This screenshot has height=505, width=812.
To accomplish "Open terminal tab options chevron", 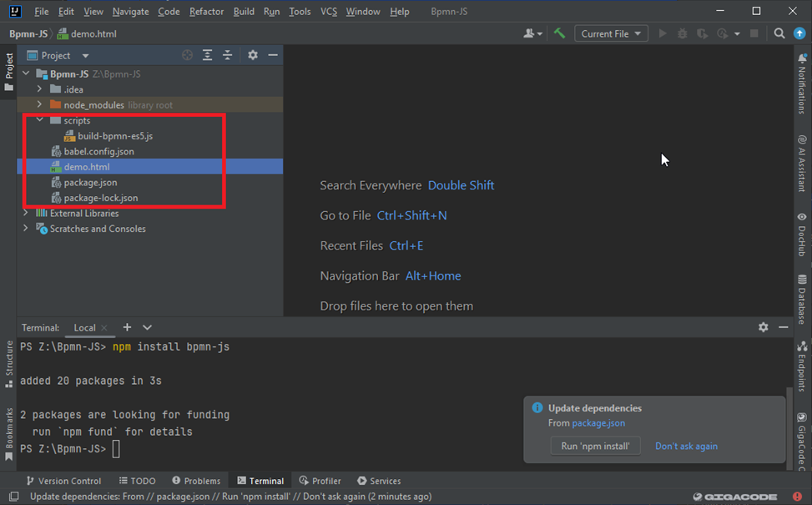I will 147,327.
